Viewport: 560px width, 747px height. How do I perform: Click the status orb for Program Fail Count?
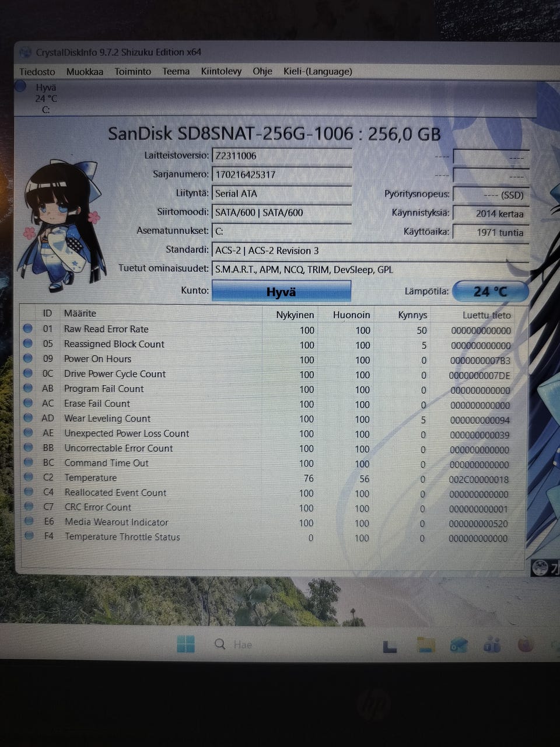[27, 388]
